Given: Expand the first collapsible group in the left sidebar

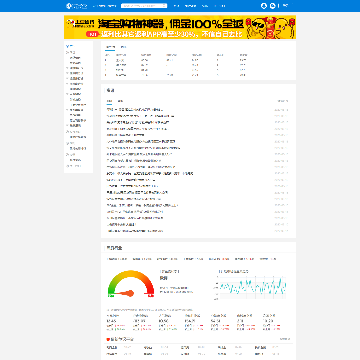Looking at the screenshot, I should pyautogui.click(x=71, y=52).
